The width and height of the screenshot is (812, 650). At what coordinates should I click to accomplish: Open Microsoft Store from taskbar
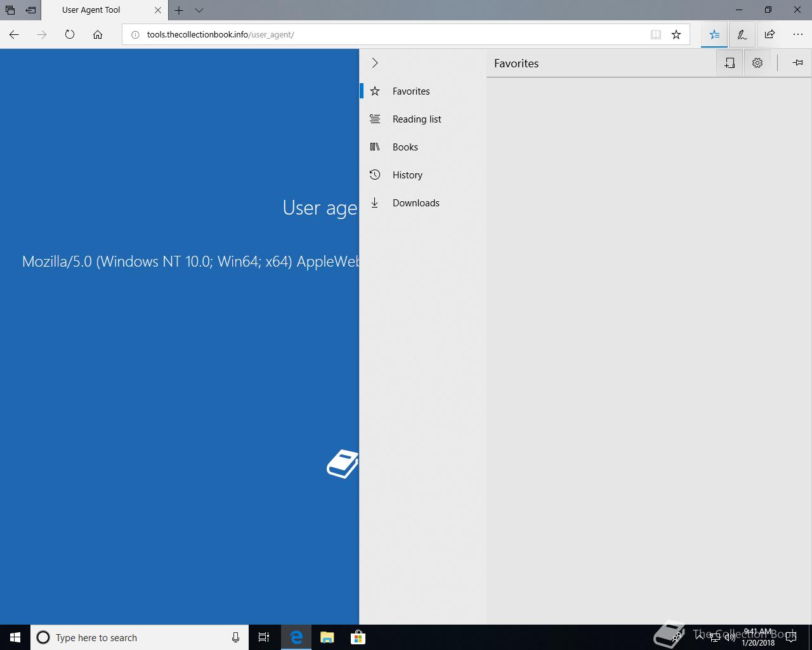click(x=358, y=637)
